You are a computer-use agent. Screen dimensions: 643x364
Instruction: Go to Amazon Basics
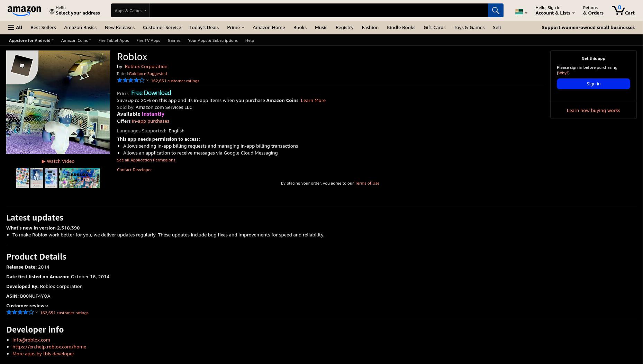pos(80,27)
